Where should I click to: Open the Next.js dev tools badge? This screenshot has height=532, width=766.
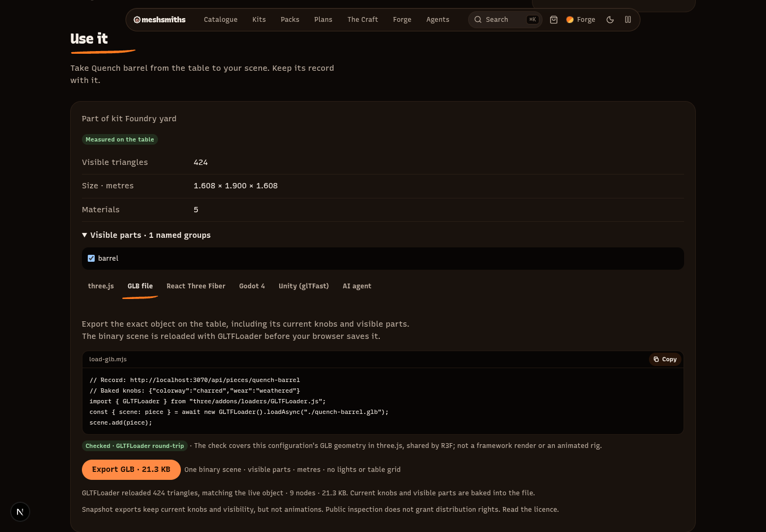coord(20,512)
